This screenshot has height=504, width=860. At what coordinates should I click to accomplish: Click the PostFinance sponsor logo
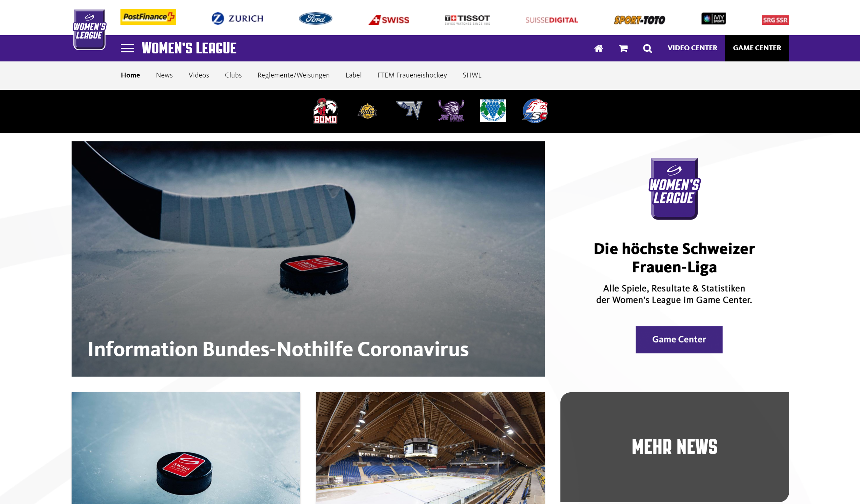click(x=148, y=17)
